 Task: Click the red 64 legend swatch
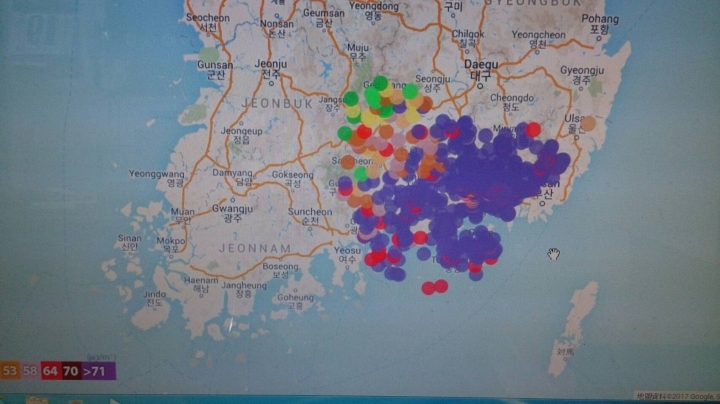[x=51, y=370]
